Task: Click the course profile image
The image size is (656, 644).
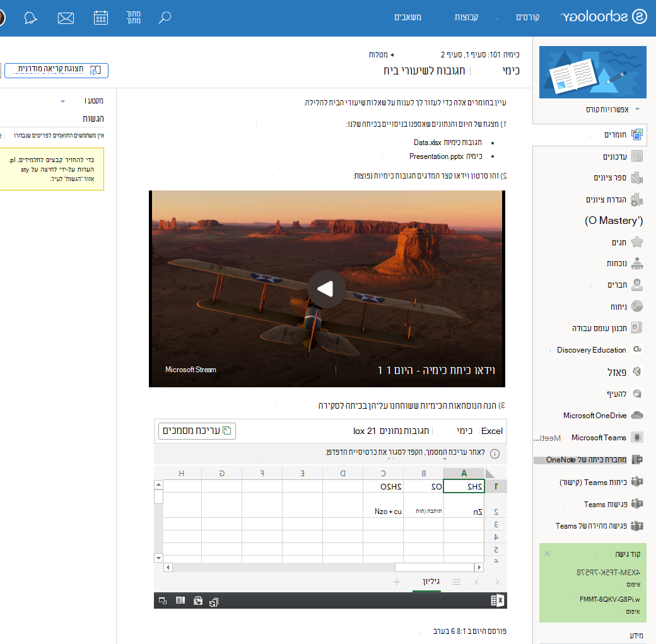Action: coord(592,72)
